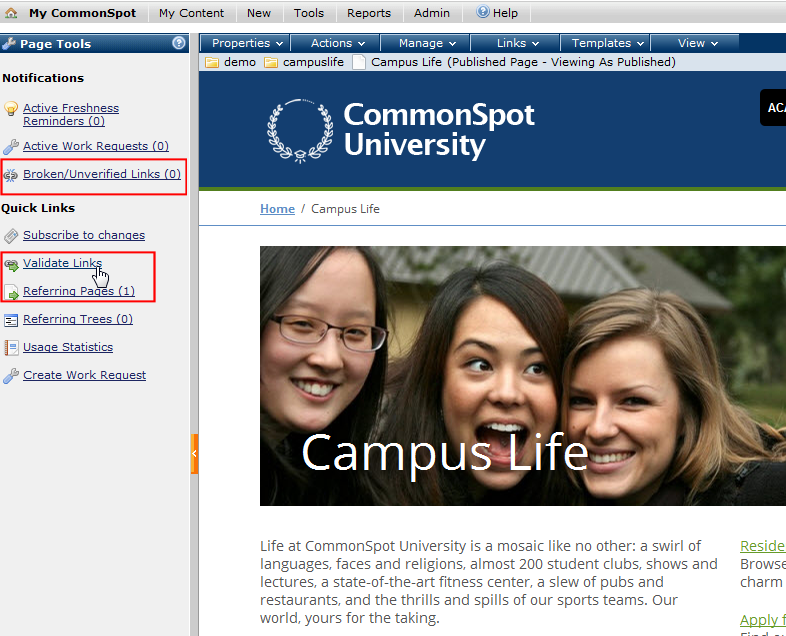
Task: Click the Quick Links section heading
Action: tap(38, 208)
